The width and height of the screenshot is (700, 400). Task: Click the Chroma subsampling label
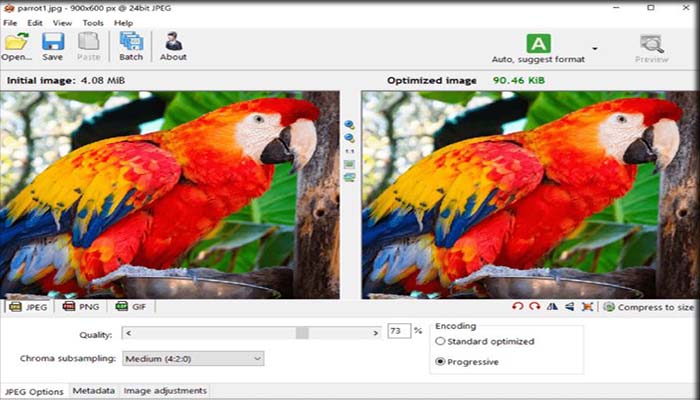(68, 358)
